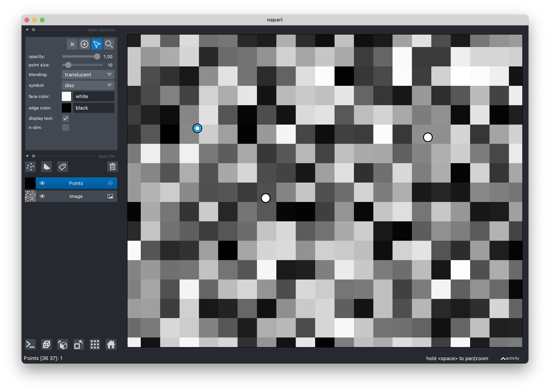Delete the selected layer with trash button
Screen dimensions: 550x392
pos(112,167)
